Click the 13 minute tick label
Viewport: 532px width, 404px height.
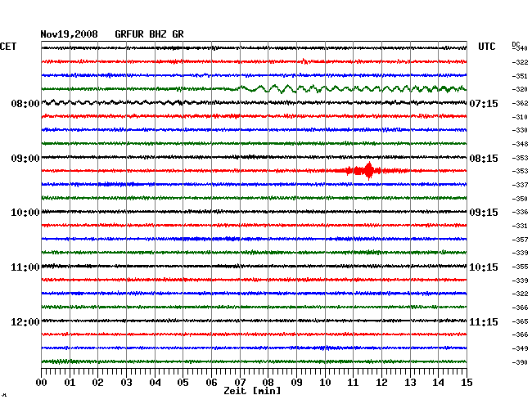click(x=410, y=383)
